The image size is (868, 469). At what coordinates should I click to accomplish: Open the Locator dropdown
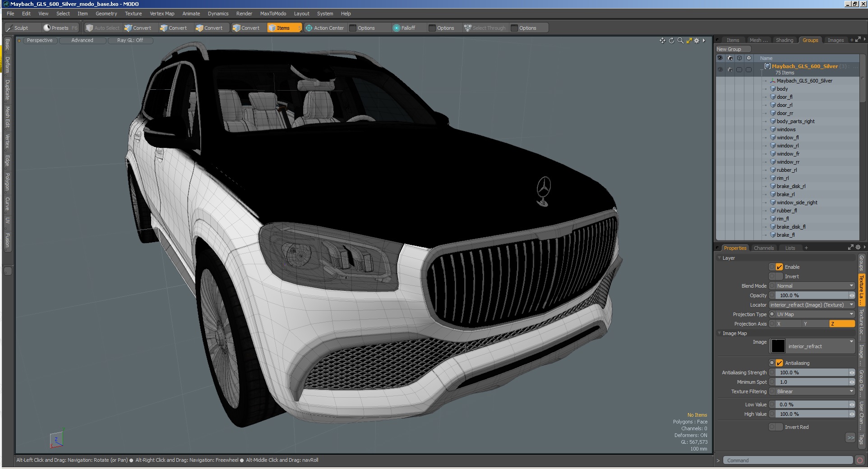tap(812, 305)
